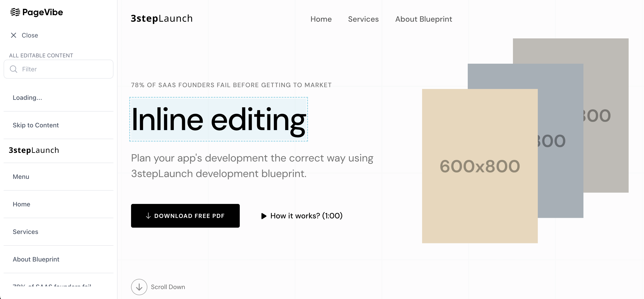Click the X close icon in sidebar
The height and width of the screenshot is (299, 644).
(14, 35)
